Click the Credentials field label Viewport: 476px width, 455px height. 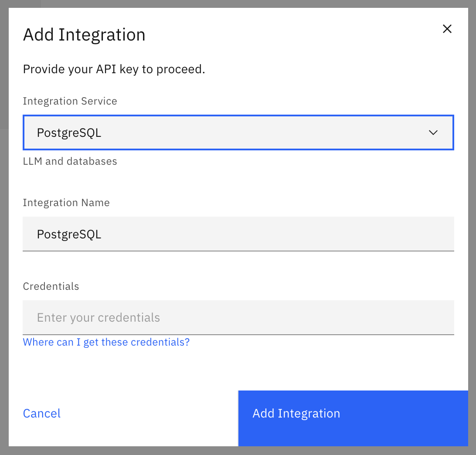point(51,286)
